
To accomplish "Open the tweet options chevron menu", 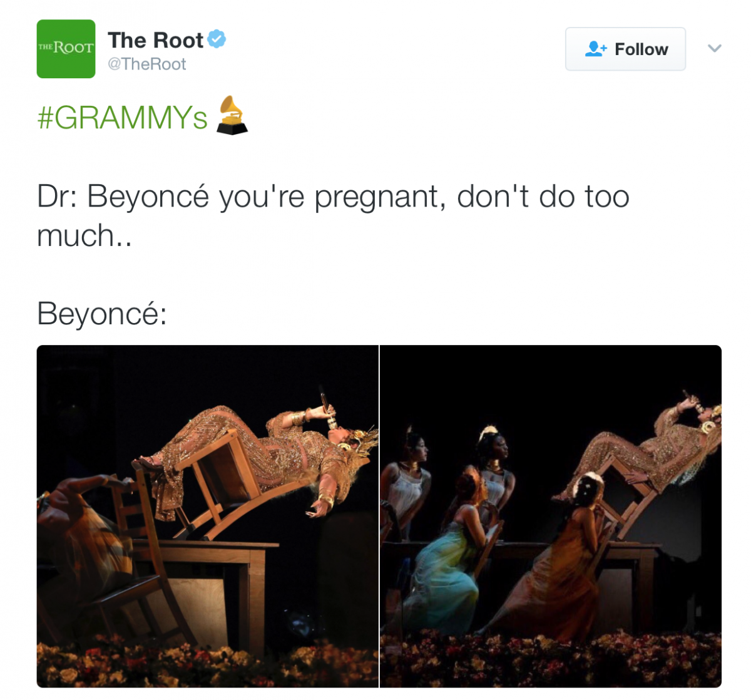I will (x=715, y=48).
